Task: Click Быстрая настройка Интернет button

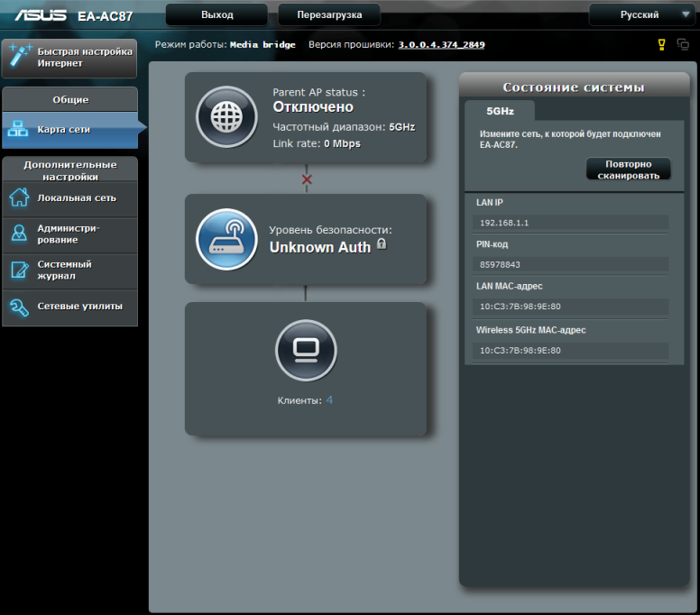Action: point(69,58)
